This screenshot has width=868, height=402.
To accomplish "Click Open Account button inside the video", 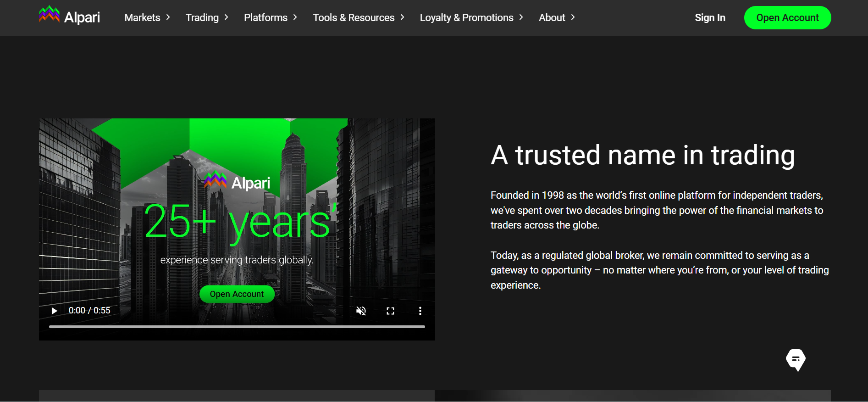I will point(237,294).
